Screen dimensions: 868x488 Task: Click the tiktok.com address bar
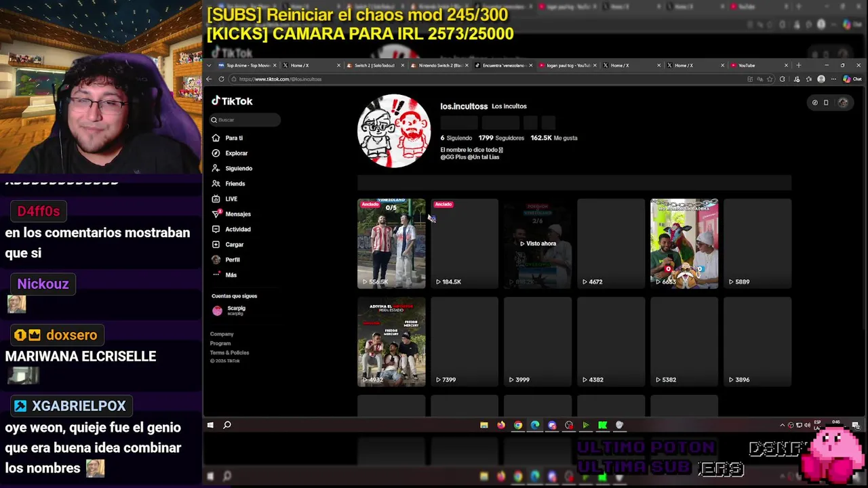pyautogui.click(x=488, y=79)
